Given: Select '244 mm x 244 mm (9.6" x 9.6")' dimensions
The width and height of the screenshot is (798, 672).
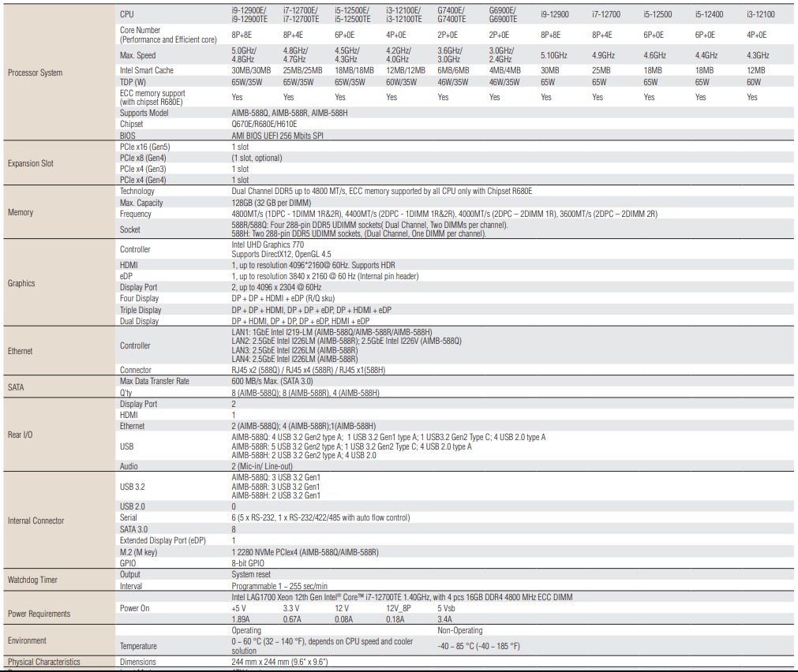Looking at the screenshot, I should (279, 662).
